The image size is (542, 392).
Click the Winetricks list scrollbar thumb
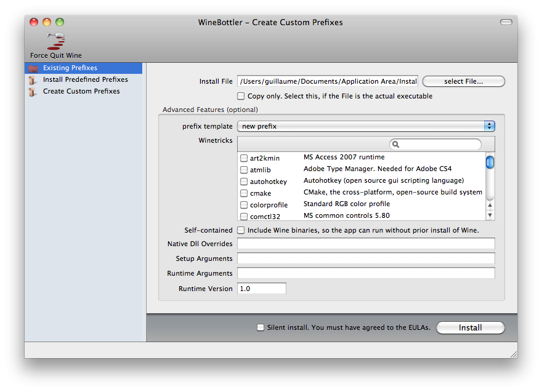[x=490, y=162]
